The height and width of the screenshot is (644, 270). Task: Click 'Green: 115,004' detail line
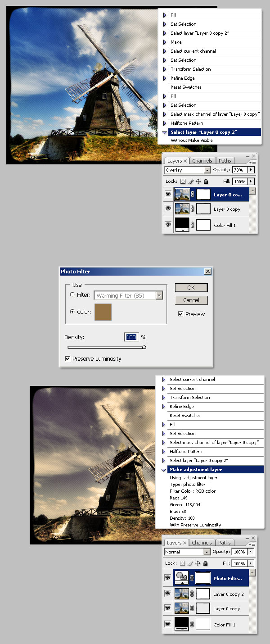185,504
